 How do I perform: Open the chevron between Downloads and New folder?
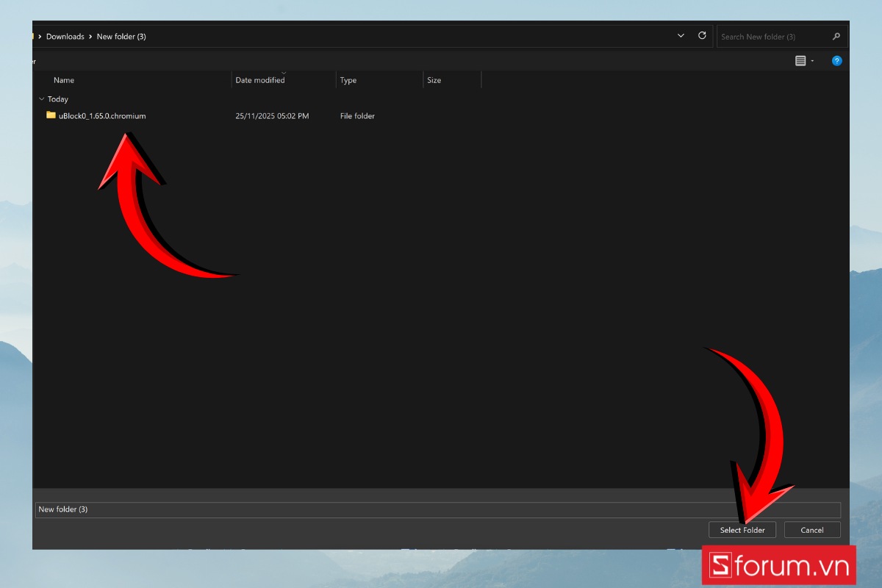90,36
